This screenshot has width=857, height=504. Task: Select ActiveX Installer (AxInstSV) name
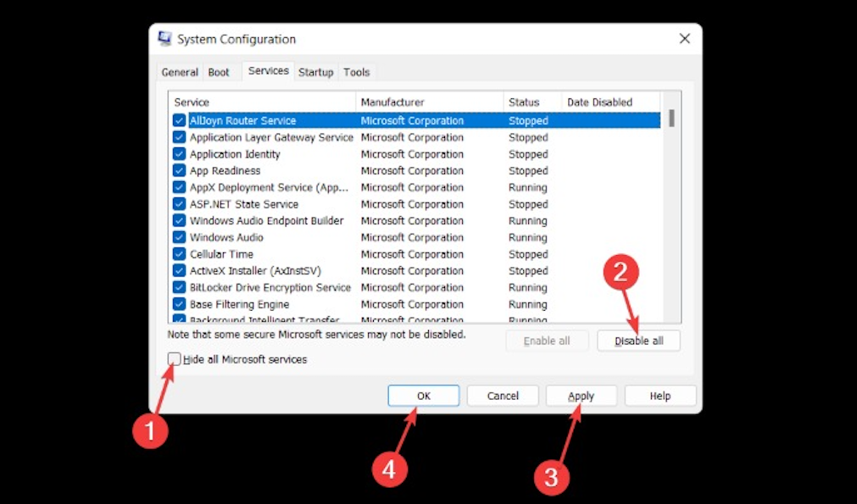255,271
